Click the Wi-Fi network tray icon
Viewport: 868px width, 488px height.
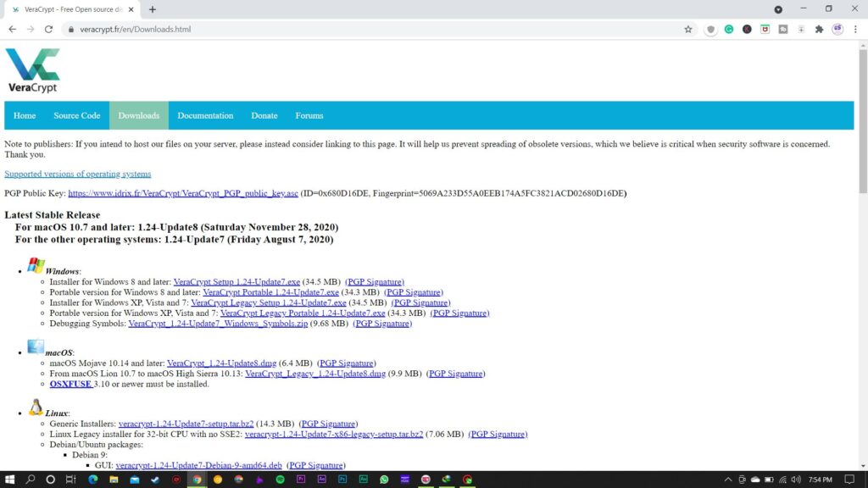click(x=782, y=480)
